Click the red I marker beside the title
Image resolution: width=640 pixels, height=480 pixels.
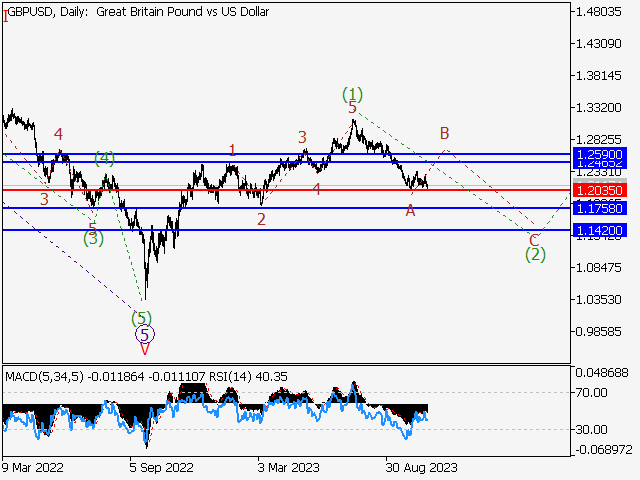coord(5,17)
